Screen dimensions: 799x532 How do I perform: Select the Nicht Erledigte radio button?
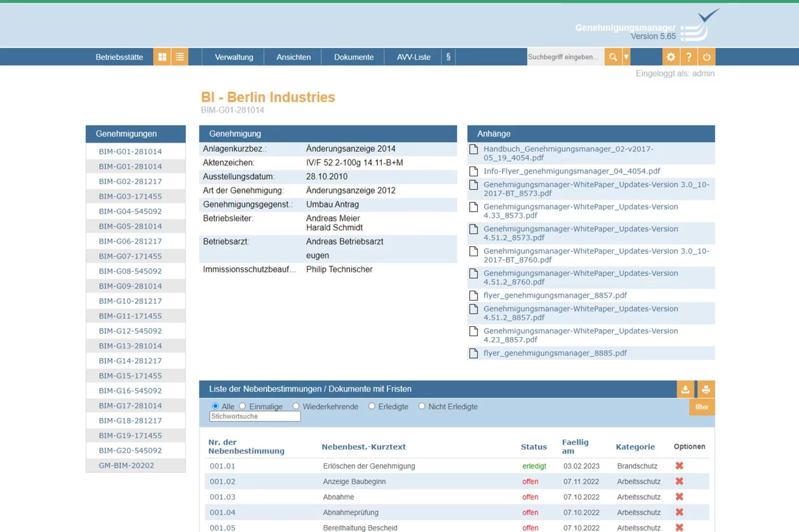coord(421,406)
